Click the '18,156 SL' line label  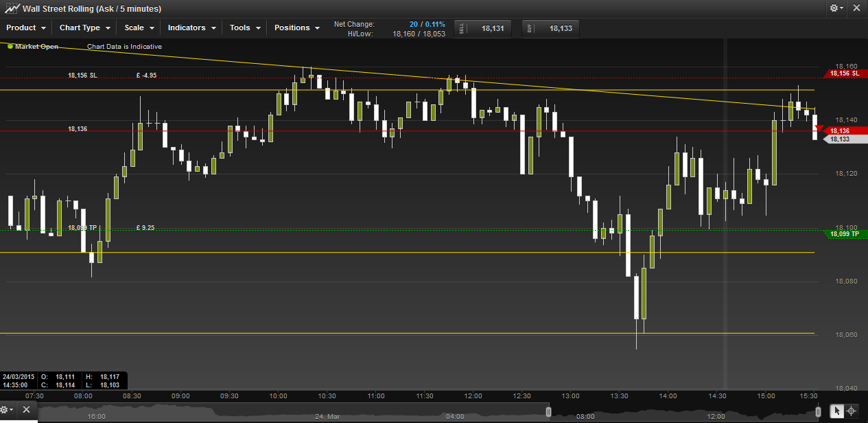point(82,76)
